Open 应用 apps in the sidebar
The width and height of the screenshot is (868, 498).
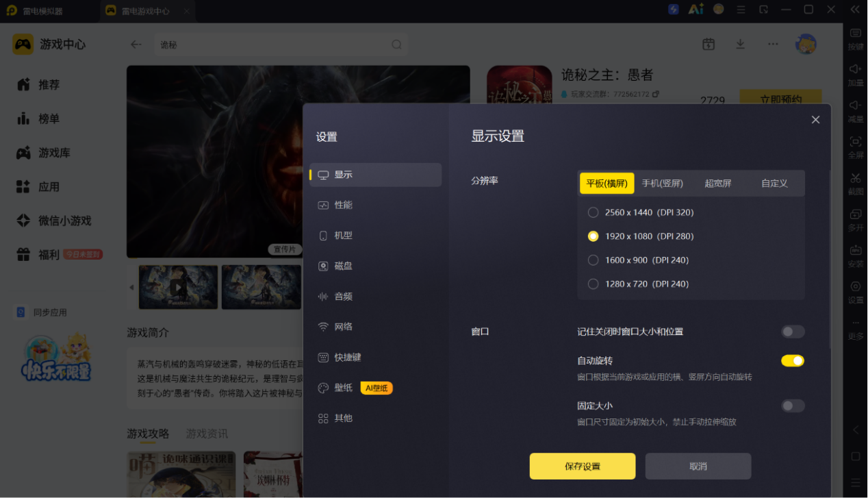point(38,186)
